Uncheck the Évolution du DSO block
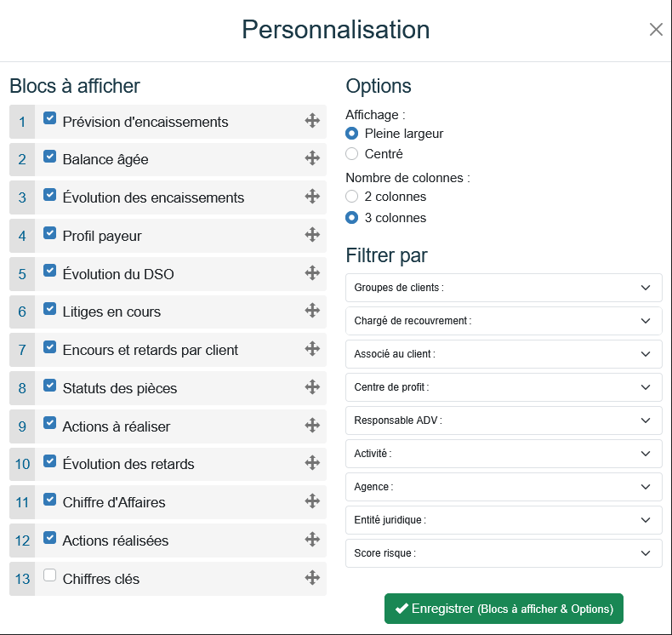 click(50, 271)
